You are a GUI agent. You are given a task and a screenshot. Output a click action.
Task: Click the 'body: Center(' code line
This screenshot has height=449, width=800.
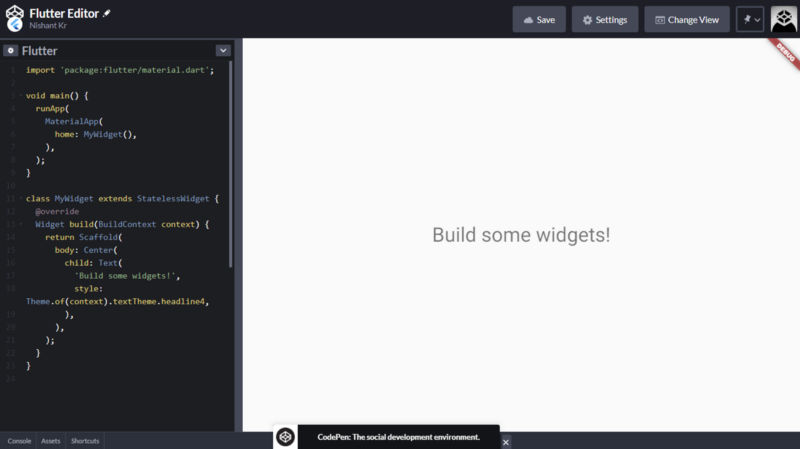coord(86,250)
